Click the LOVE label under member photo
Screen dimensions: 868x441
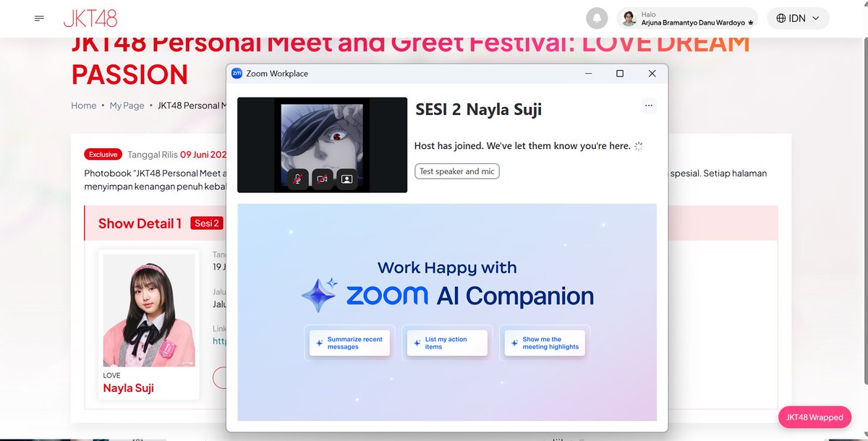tap(112, 375)
